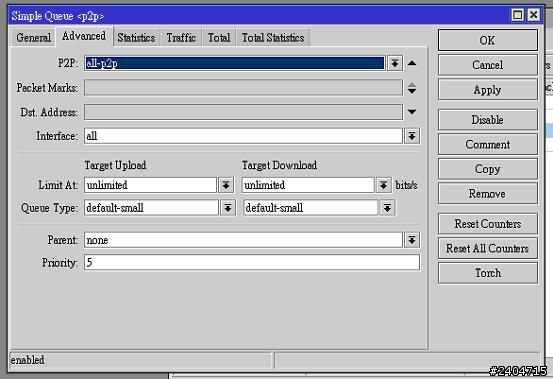
Task: Click Reset All Counters button
Action: (488, 249)
